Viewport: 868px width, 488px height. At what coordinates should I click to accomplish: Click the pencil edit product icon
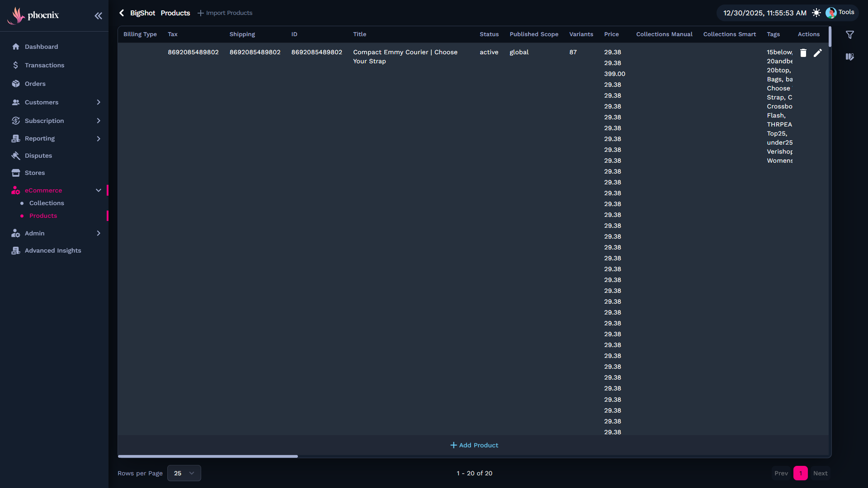pyautogui.click(x=818, y=53)
